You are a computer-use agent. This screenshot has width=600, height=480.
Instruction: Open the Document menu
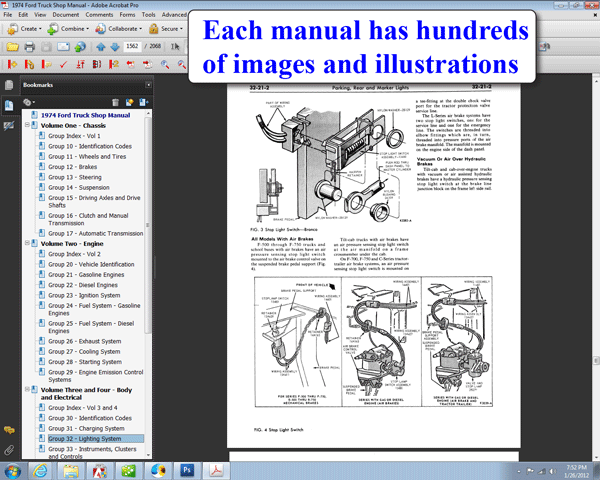(66, 15)
